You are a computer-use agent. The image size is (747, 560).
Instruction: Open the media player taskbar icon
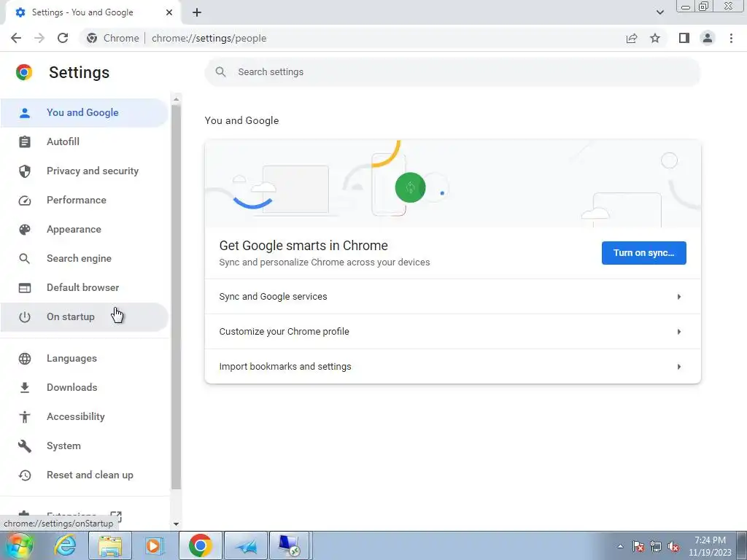click(x=154, y=545)
